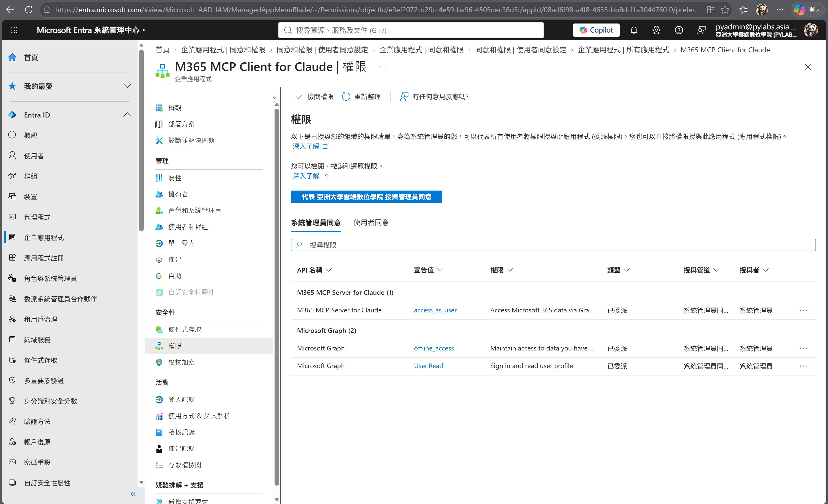Image resolution: width=828 pixels, height=504 pixels.
Task: Open the help question mark icon
Action: (679, 30)
